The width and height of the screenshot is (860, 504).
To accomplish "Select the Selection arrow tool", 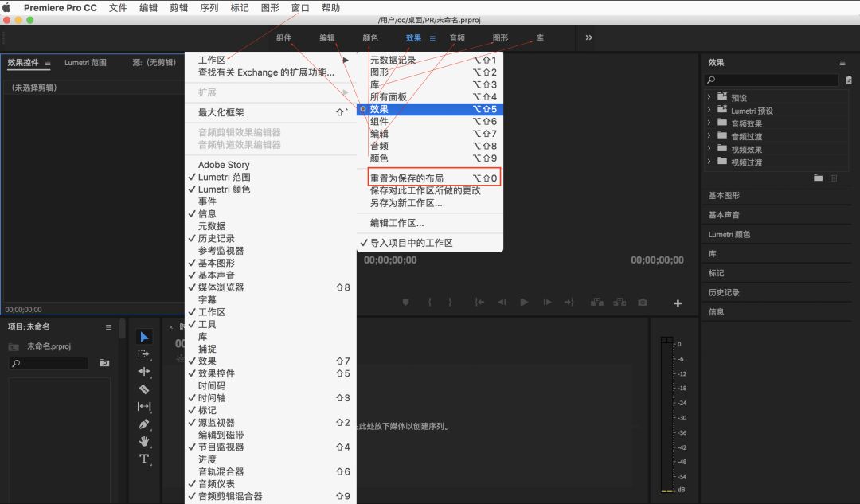I will coord(144,337).
